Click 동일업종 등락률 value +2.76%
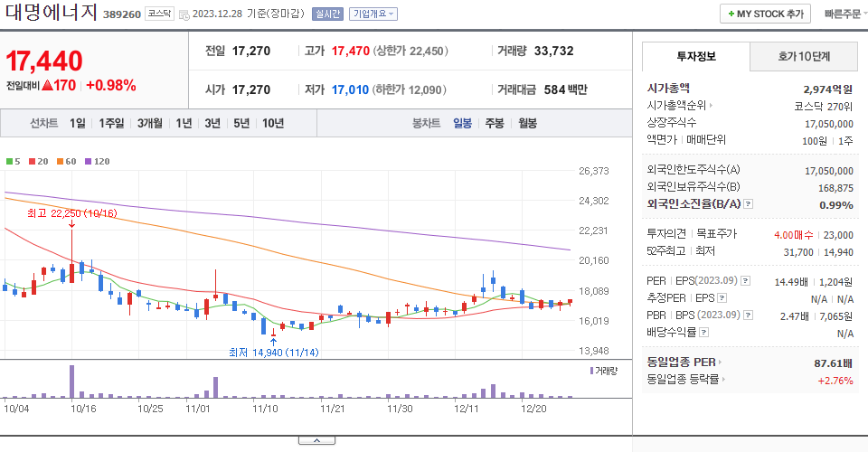868x452 pixels. point(835,381)
